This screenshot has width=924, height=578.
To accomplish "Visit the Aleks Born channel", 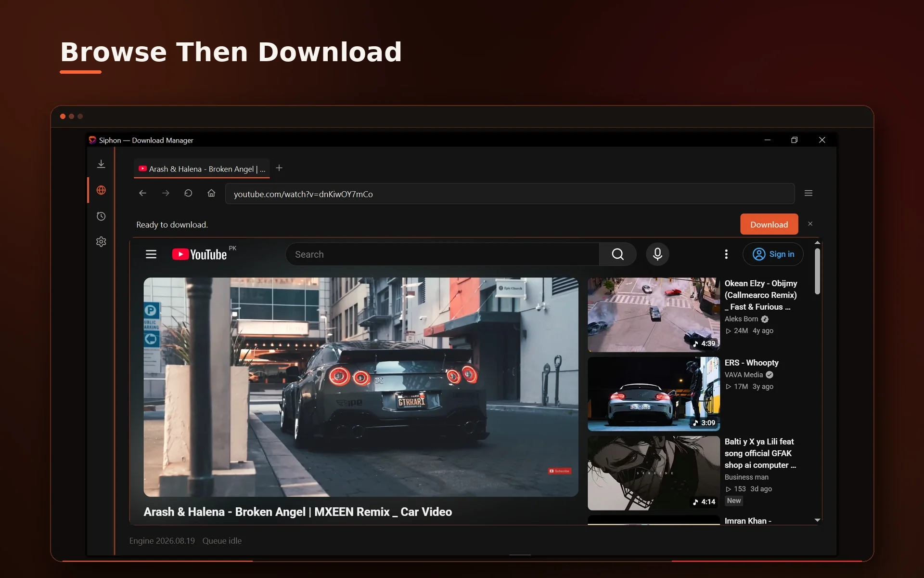I will (742, 319).
